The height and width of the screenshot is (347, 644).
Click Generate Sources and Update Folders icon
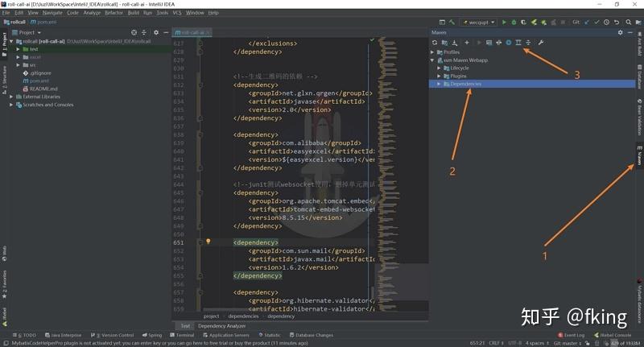(444, 43)
